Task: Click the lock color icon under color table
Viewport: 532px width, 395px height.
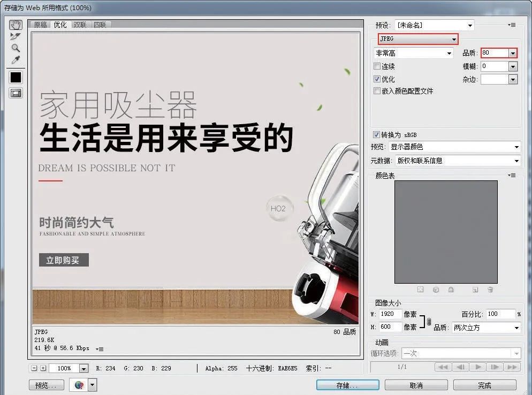Action: (x=451, y=290)
